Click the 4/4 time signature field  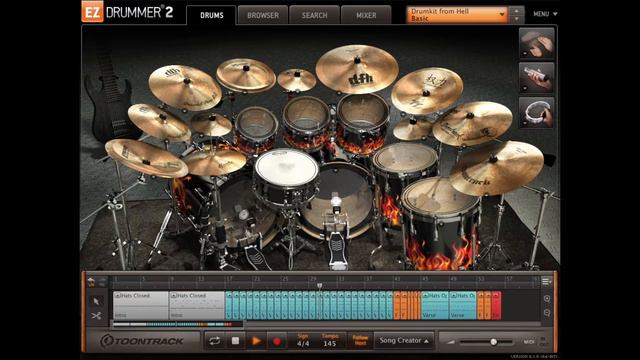[x=303, y=344]
